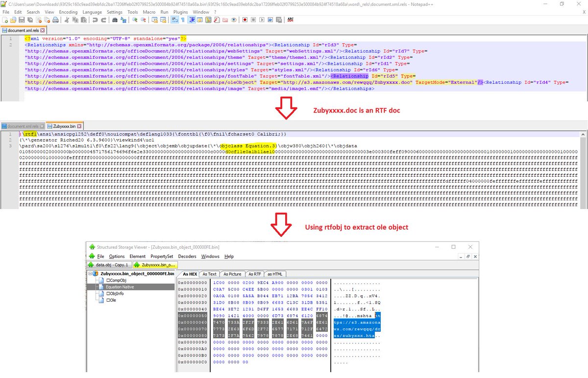Click the Cut scissors icon
This screenshot has height=378, width=588.
[67, 20]
